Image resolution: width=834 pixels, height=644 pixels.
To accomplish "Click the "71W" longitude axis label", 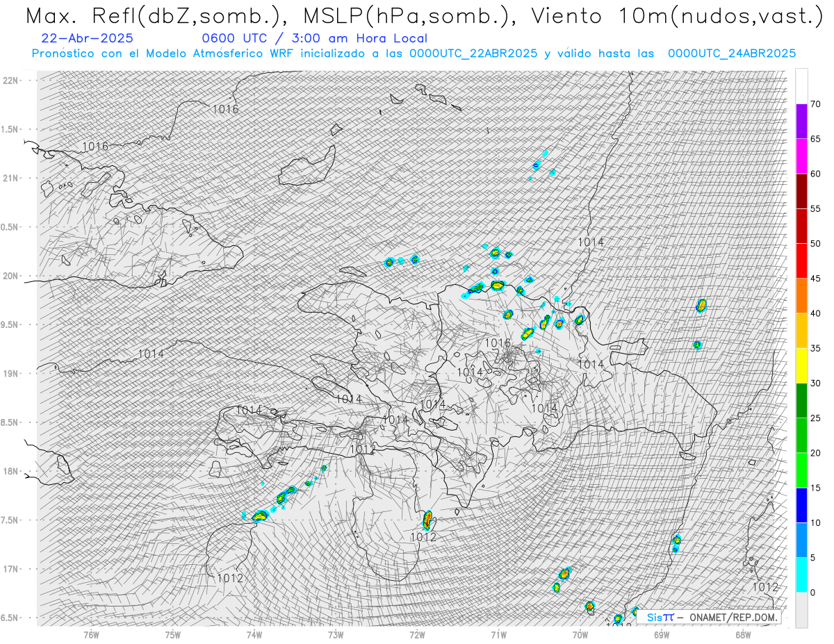I will pyautogui.click(x=498, y=634).
